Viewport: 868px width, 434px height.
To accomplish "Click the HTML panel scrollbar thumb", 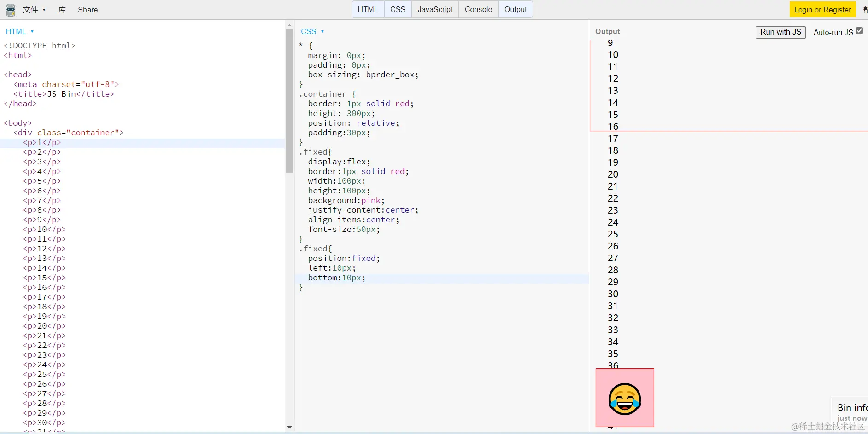I will coord(289,101).
